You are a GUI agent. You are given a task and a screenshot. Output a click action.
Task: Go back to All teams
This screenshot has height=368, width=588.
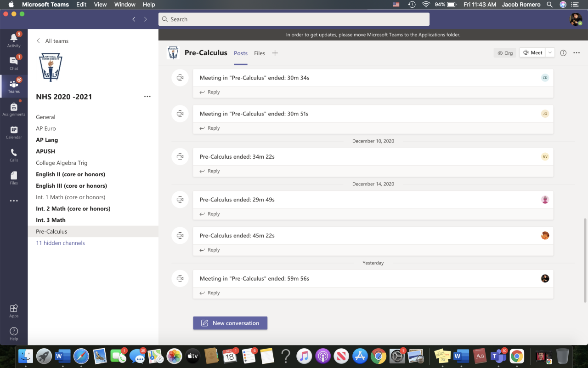click(x=52, y=41)
